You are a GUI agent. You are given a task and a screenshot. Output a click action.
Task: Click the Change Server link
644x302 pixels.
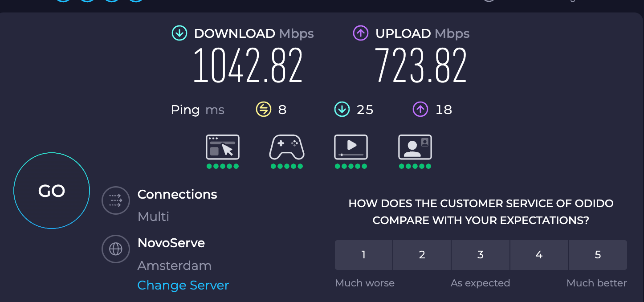pos(183,285)
